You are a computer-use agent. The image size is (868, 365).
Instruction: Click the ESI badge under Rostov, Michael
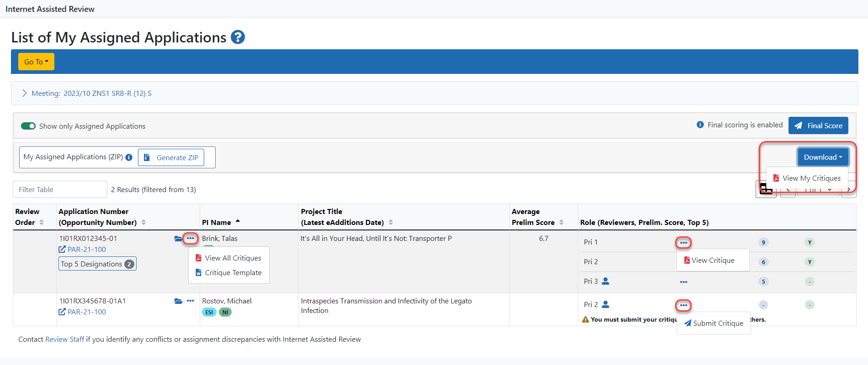(x=209, y=312)
